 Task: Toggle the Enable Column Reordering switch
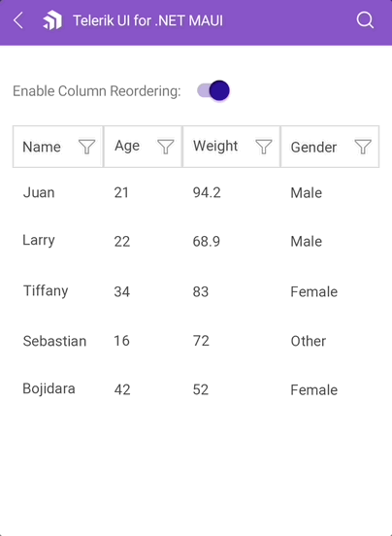point(213,90)
